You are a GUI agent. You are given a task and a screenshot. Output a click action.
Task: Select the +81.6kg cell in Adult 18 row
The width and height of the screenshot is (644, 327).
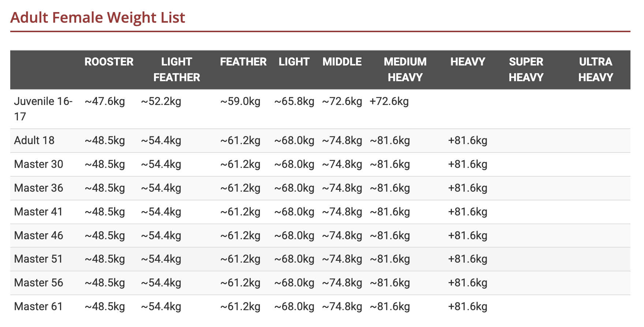point(468,140)
